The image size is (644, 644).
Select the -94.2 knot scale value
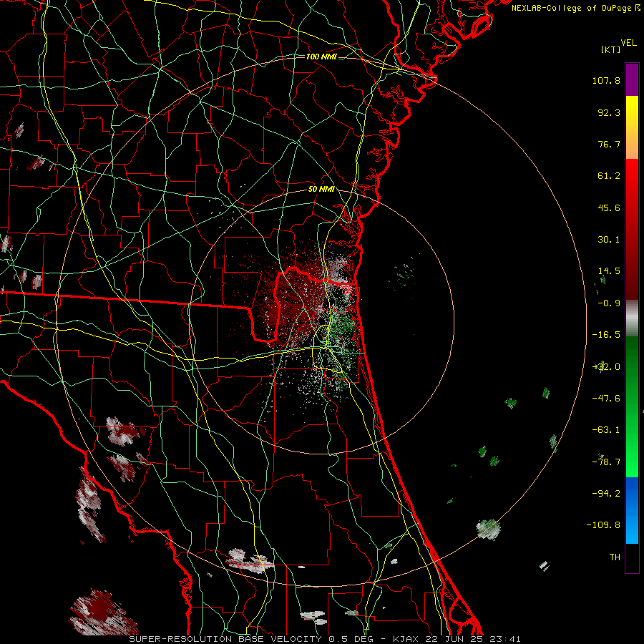pyautogui.click(x=606, y=494)
